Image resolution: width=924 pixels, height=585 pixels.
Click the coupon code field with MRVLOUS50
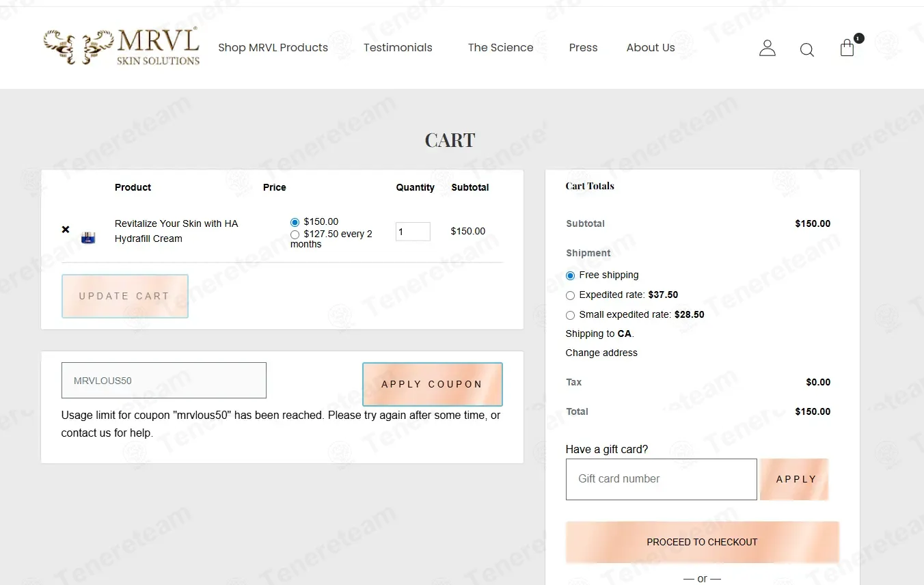[164, 381]
